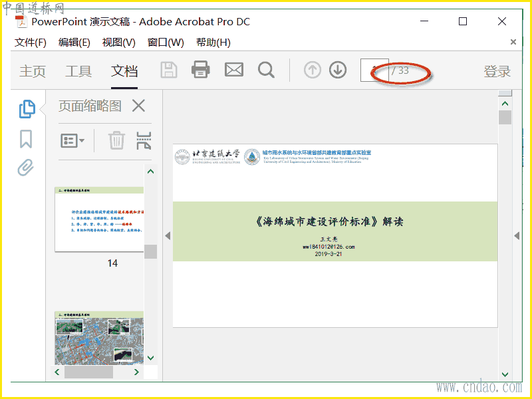The width and height of the screenshot is (532, 399).
Task: Select the map thumbnail below page 14
Action: [x=99, y=338]
